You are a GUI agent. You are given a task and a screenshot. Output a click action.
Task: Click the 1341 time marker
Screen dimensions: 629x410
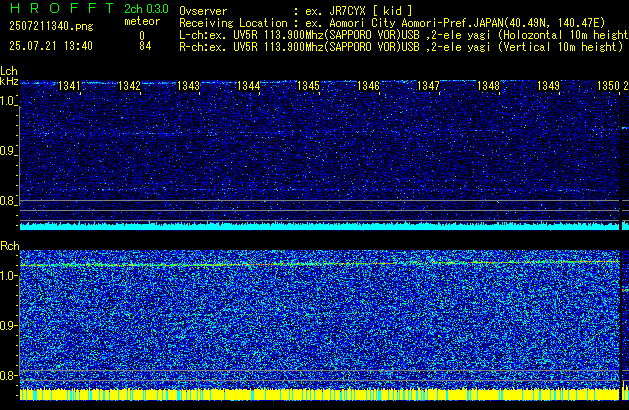click(69, 86)
